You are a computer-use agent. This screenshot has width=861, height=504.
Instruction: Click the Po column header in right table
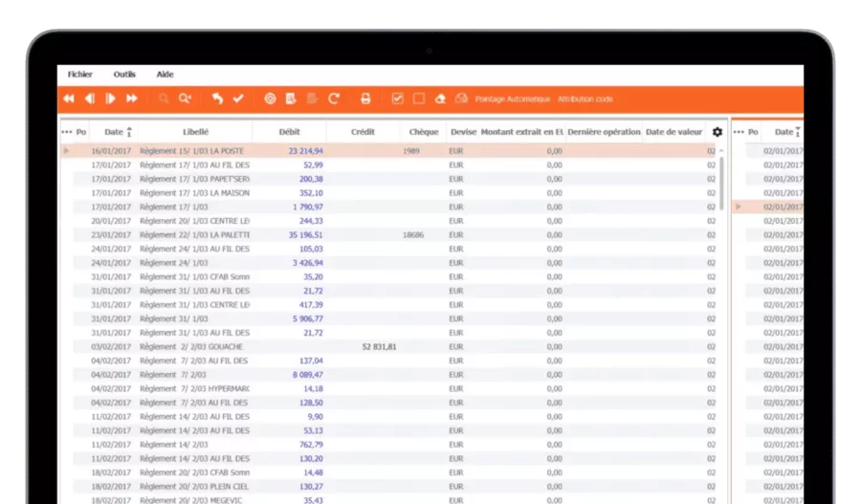pos(754,132)
